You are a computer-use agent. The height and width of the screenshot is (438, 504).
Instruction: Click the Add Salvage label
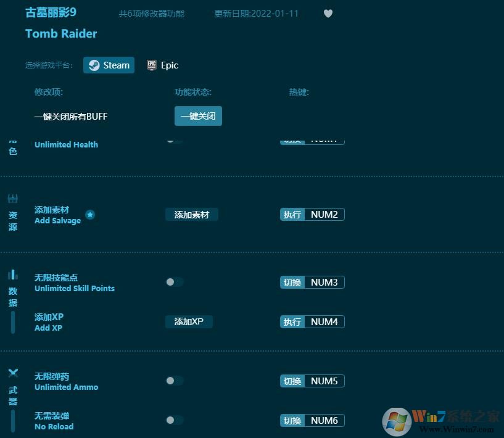(x=57, y=220)
